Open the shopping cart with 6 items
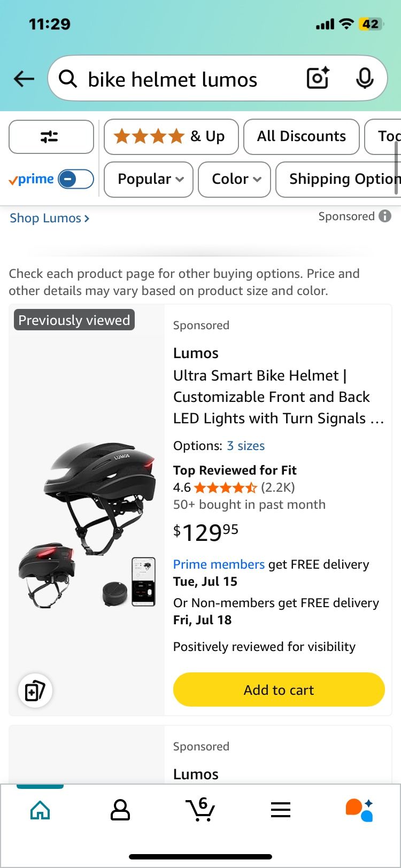Viewport: 401px width, 868px height. click(200, 809)
